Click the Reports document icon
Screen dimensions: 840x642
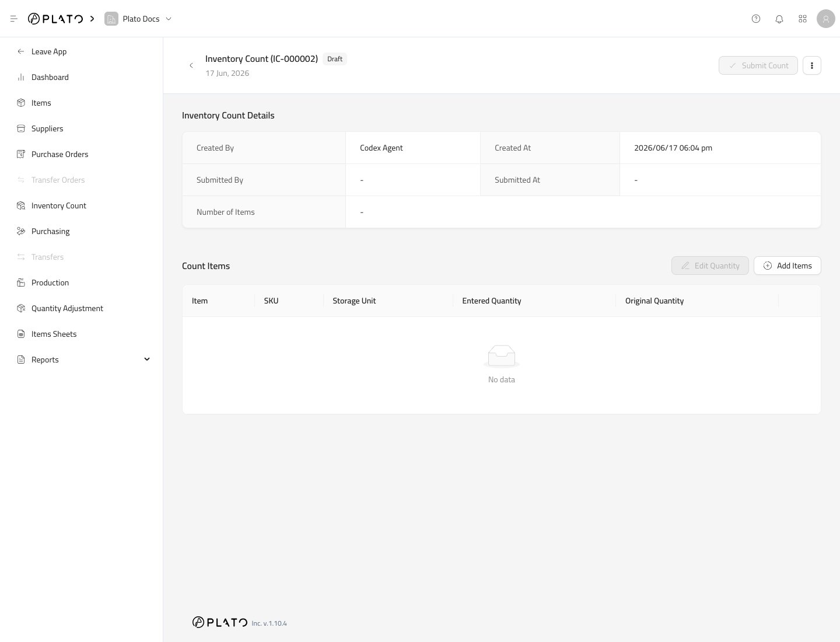point(21,360)
